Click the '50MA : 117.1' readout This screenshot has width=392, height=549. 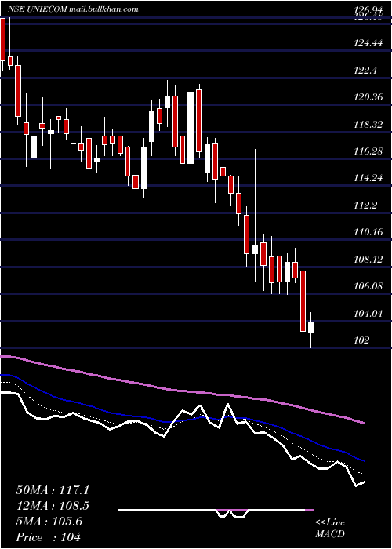pyautogui.click(x=53, y=490)
